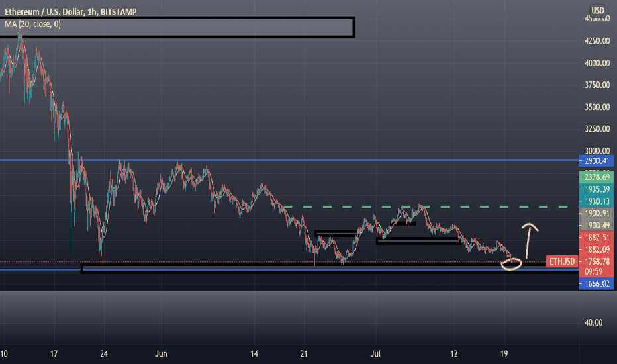Click the Jul date on time axis

[x=375, y=354]
